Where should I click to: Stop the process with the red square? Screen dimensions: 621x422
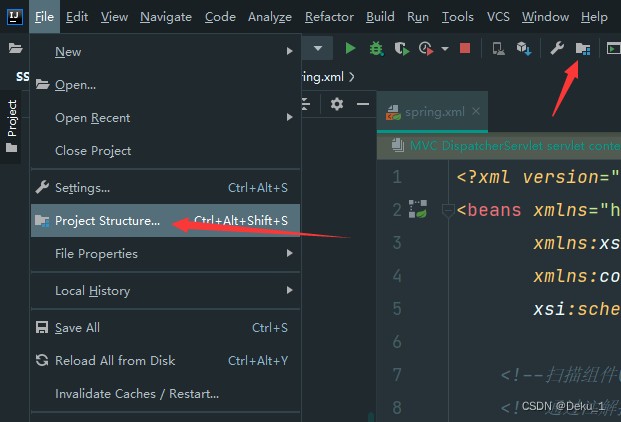pos(465,48)
